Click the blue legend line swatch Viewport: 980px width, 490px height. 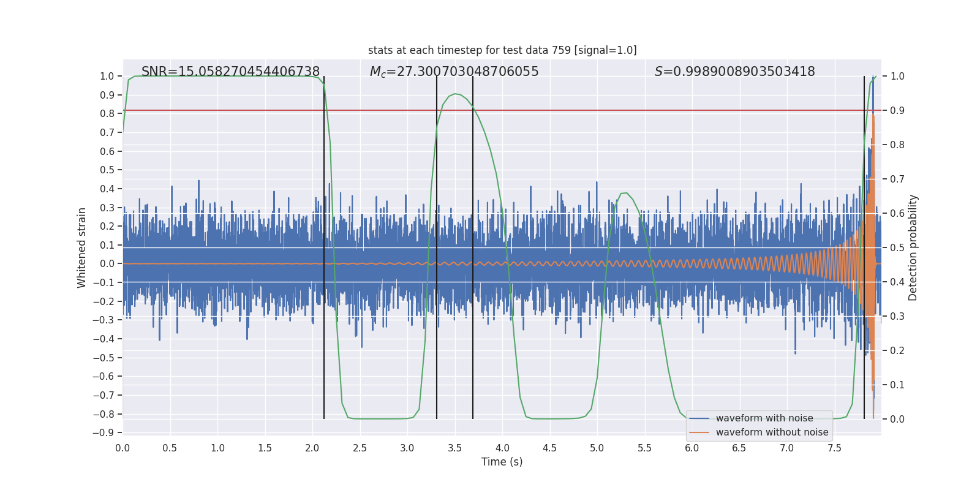click(x=699, y=418)
